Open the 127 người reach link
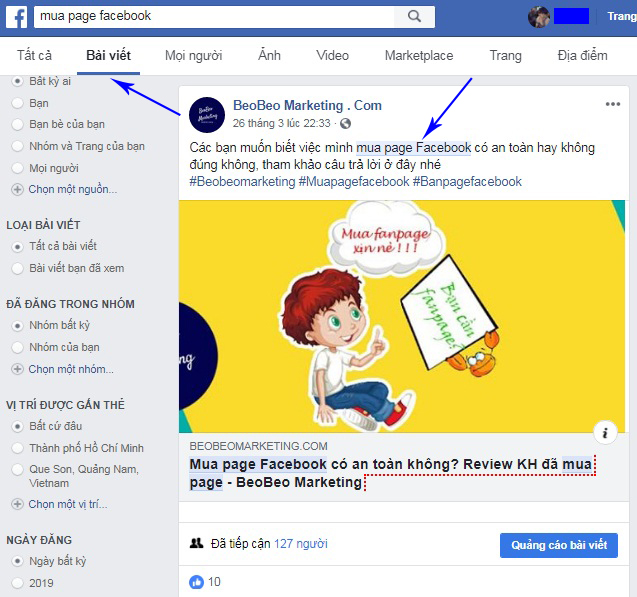Viewport: 637px width, 597px height. (301, 544)
